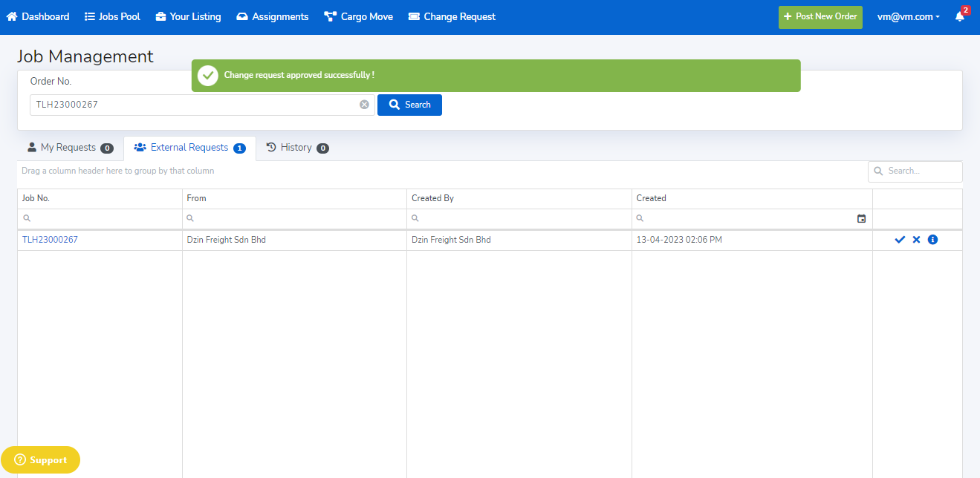Screen dimensions: 980x478
Task: Open Created By filter options
Action: coord(415,219)
